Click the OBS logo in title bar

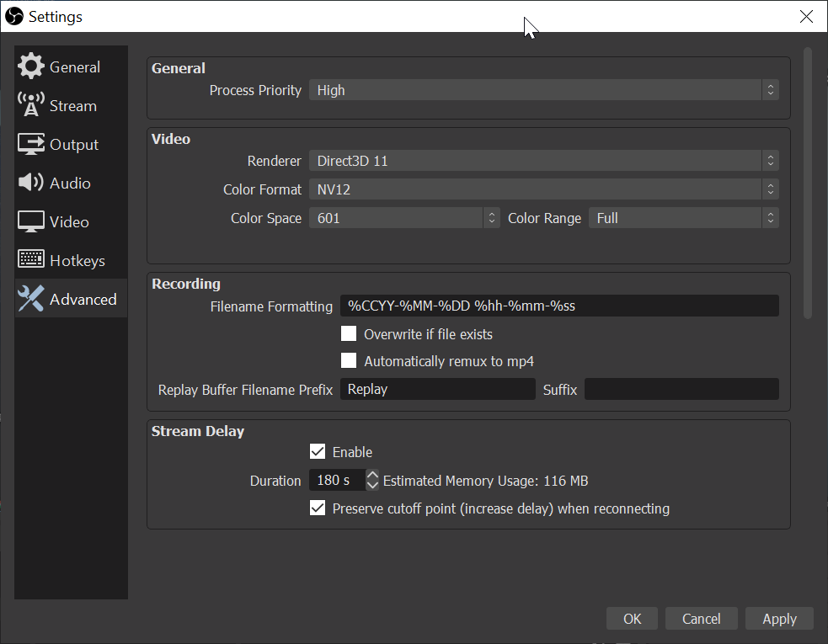(x=14, y=16)
